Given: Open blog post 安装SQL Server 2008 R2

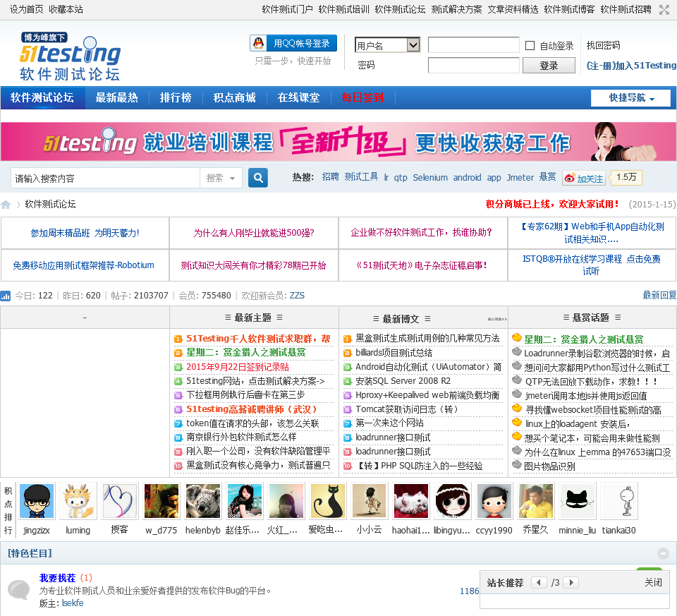Looking at the screenshot, I should pyautogui.click(x=403, y=381).
